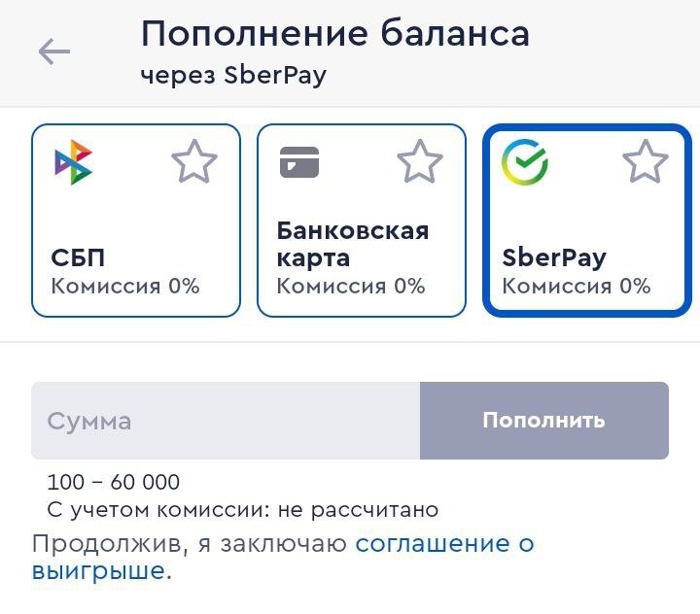Favorite the СБП payment method star

click(x=194, y=162)
